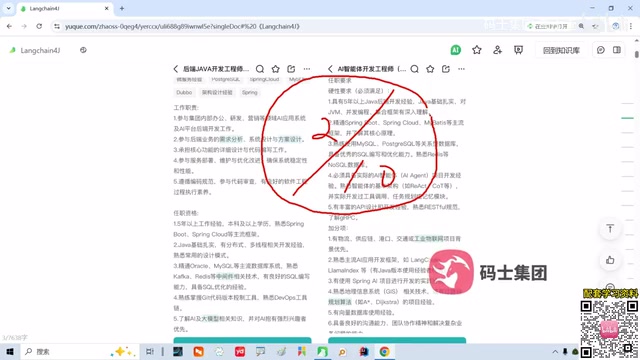This screenshot has width=640, height=360.
Task: Share the 后端JAVA开发工程师 card
Action: [291, 69]
